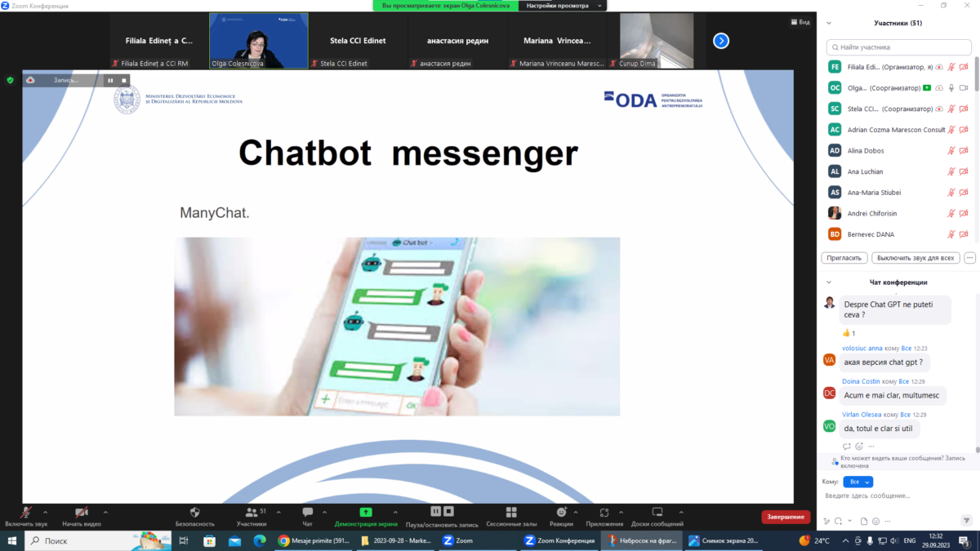The image size is (980, 551).
Task: Open the Chat icon in Zoom toolbar
Action: [308, 512]
